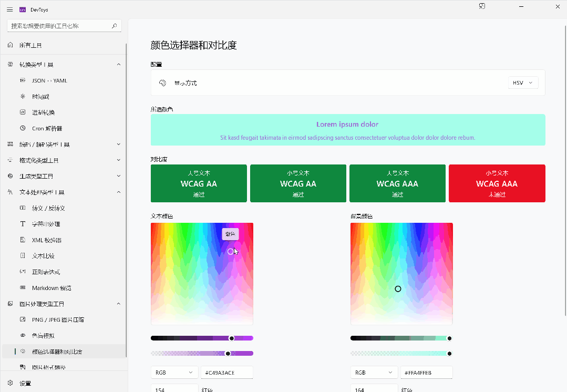Open the hamburger navigation menu
This screenshot has width=567, height=392.
tap(9, 9)
